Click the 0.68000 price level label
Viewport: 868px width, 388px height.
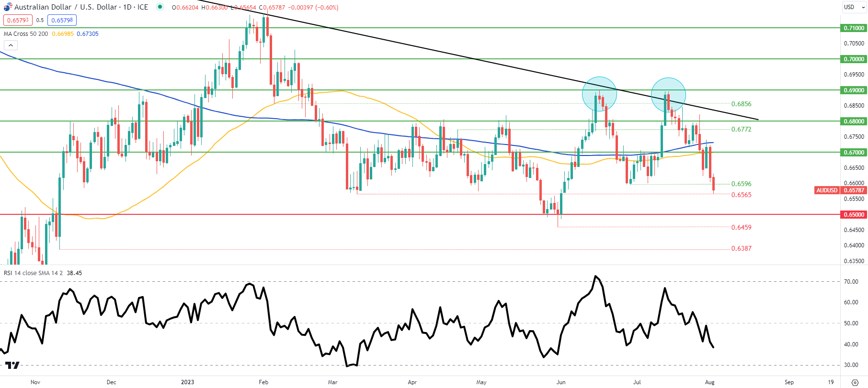point(854,122)
